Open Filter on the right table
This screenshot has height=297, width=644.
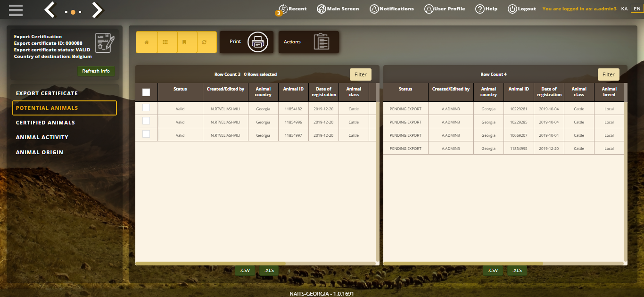(x=609, y=74)
